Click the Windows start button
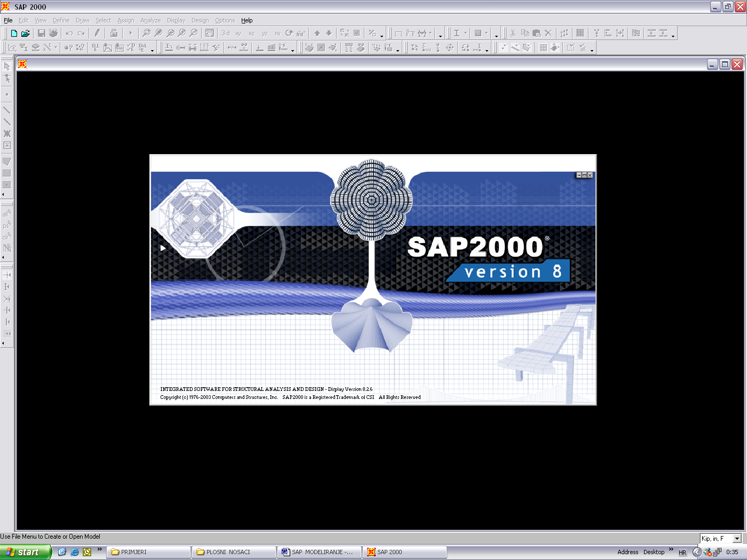 tap(26, 552)
